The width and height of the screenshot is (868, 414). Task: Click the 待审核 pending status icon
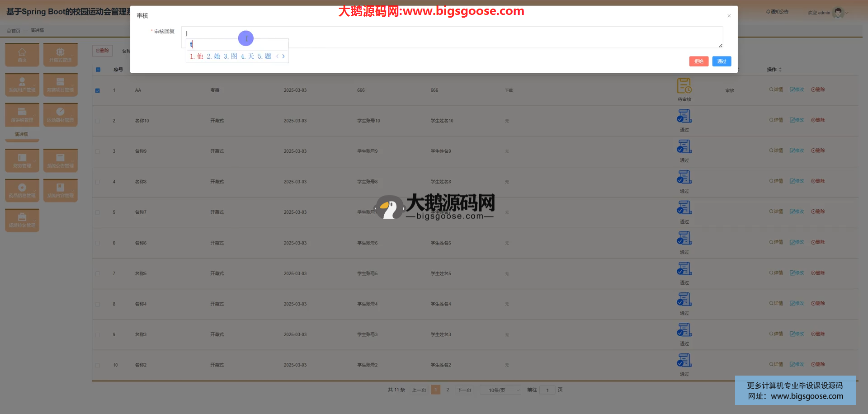coord(684,86)
